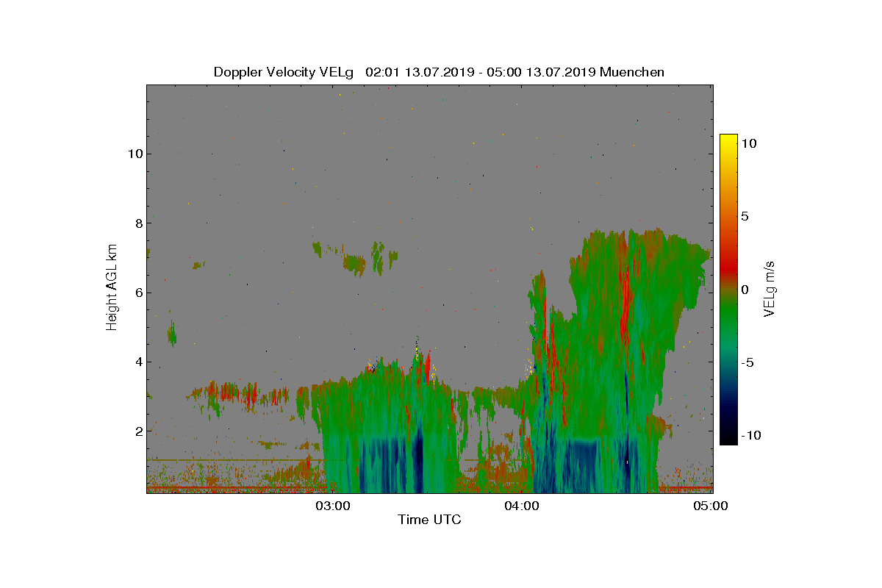Click the height tick label '2'
The width and height of the screenshot is (882, 588).
tap(137, 431)
